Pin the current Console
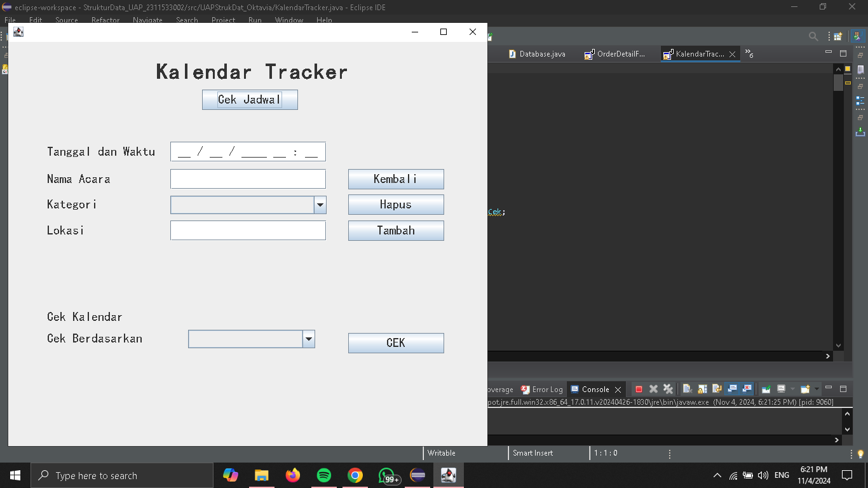The width and height of the screenshot is (868, 488). pyautogui.click(x=766, y=389)
